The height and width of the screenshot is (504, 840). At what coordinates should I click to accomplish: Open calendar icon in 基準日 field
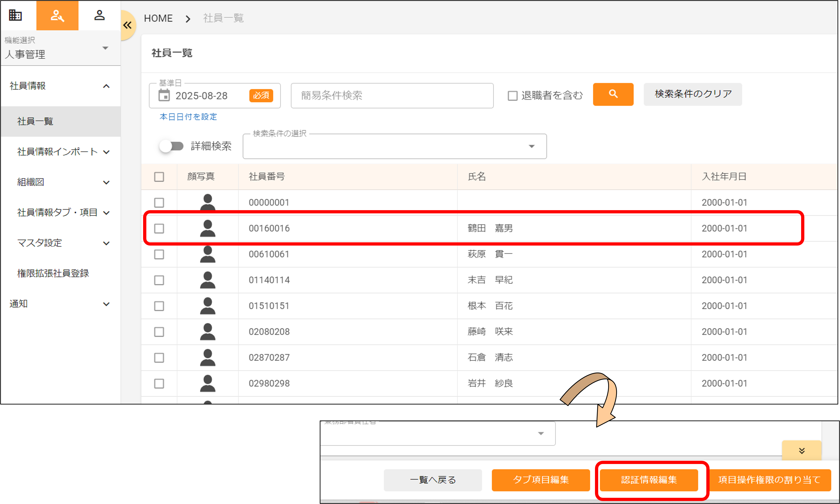point(164,95)
